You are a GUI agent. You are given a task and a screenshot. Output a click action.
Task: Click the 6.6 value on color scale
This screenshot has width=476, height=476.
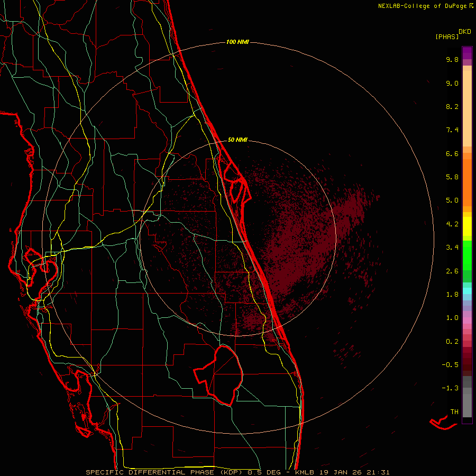coord(452,153)
